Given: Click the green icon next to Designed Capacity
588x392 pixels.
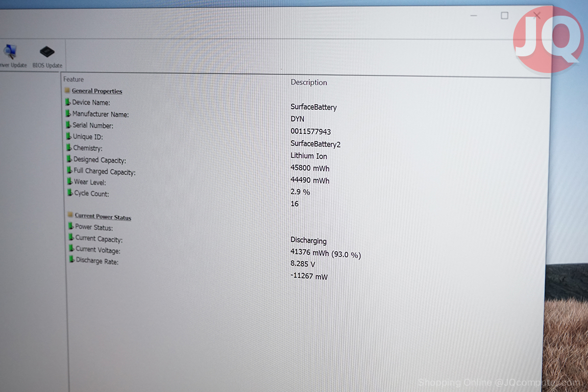Looking at the screenshot, I should [x=69, y=158].
